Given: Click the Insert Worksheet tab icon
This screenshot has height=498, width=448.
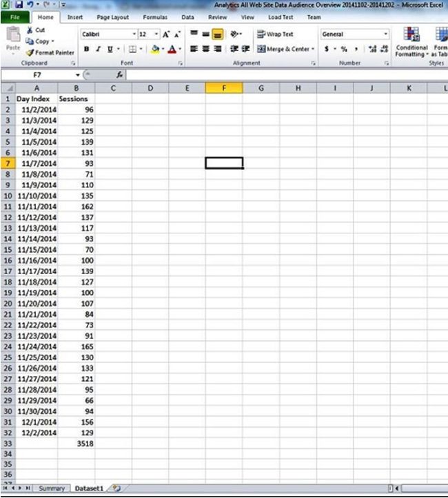Looking at the screenshot, I should click(116, 488).
